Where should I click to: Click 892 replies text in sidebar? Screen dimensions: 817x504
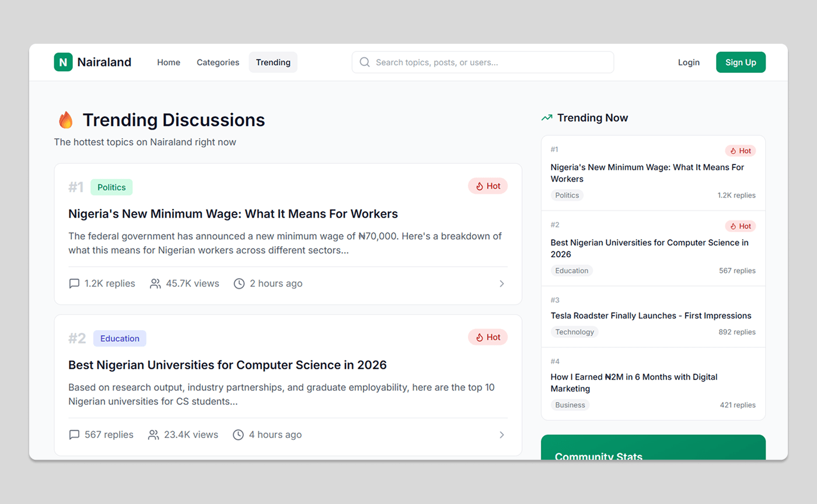(737, 332)
